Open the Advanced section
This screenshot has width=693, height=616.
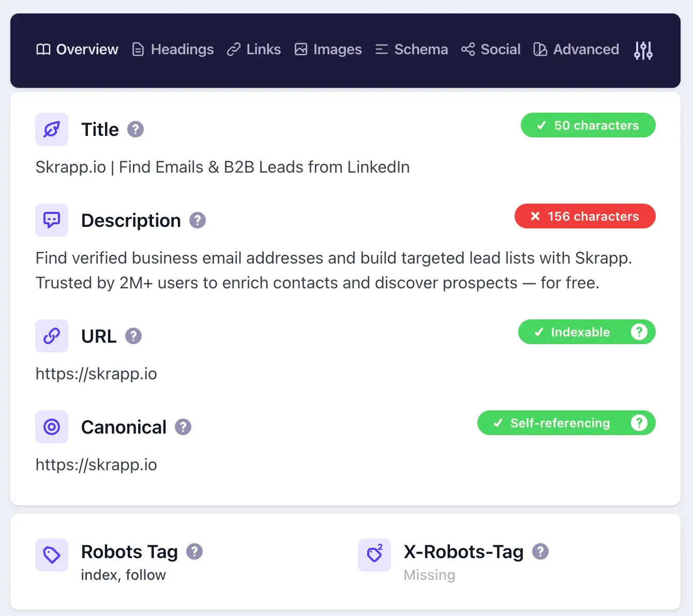pyautogui.click(x=576, y=49)
